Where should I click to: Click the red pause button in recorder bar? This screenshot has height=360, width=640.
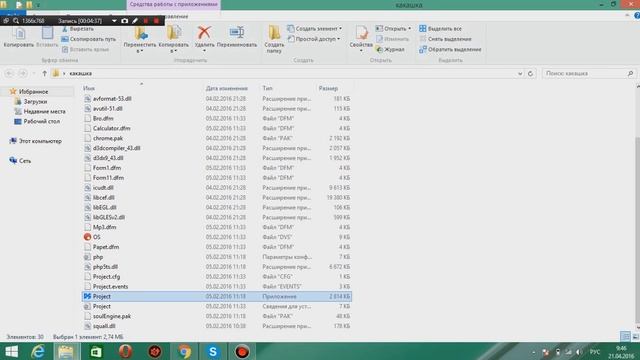(x=146, y=21)
